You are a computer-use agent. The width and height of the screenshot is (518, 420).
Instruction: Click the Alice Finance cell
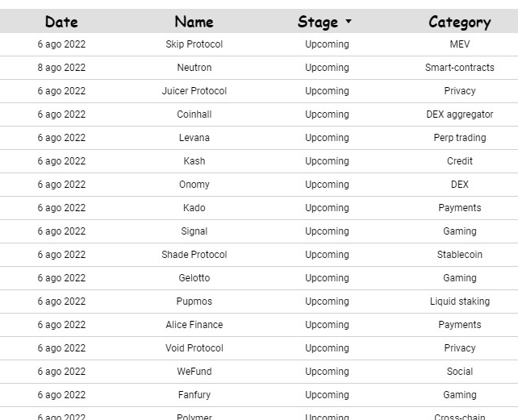coord(194,325)
